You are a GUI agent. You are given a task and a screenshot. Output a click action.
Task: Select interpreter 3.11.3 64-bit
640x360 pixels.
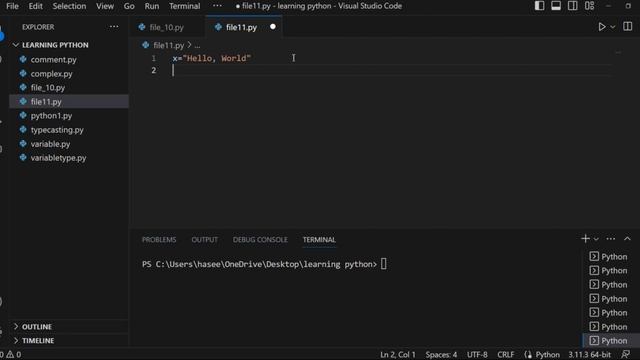[589, 355]
